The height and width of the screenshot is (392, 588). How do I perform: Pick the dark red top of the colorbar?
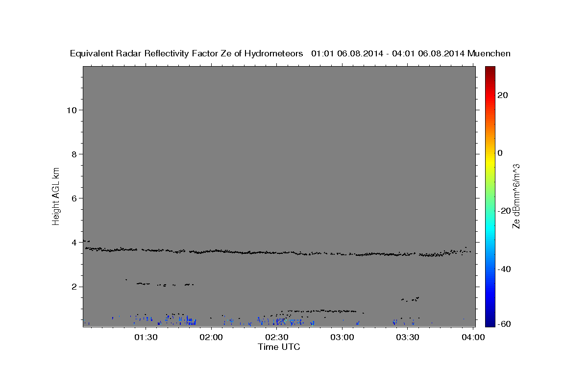tap(490, 70)
